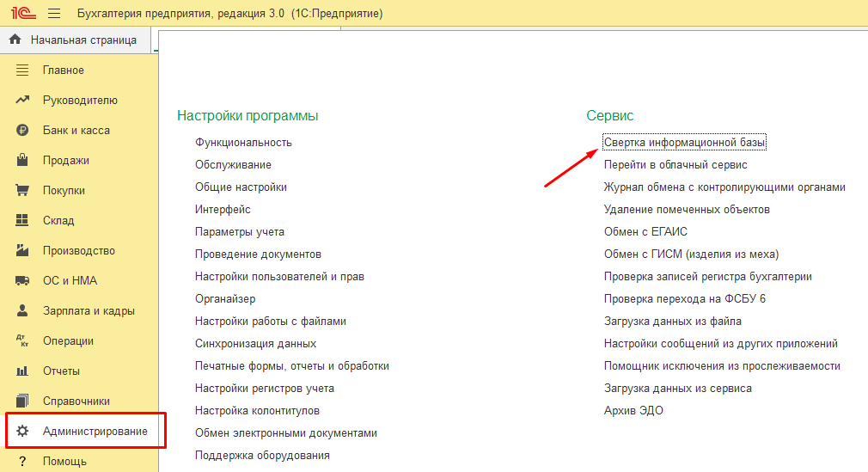Open Параметры учета link
This screenshot has width=868, height=472.
pyautogui.click(x=240, y=231)
